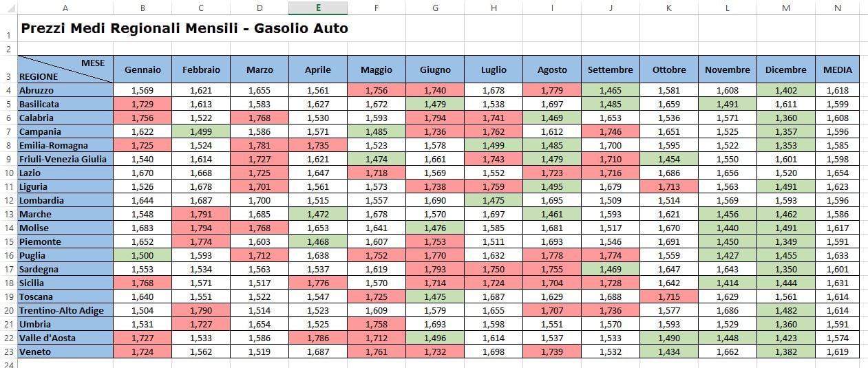Click the MESE REGIONE diagonal header cell
Viewport: 868px width, 368px height.
pos(65,69)
